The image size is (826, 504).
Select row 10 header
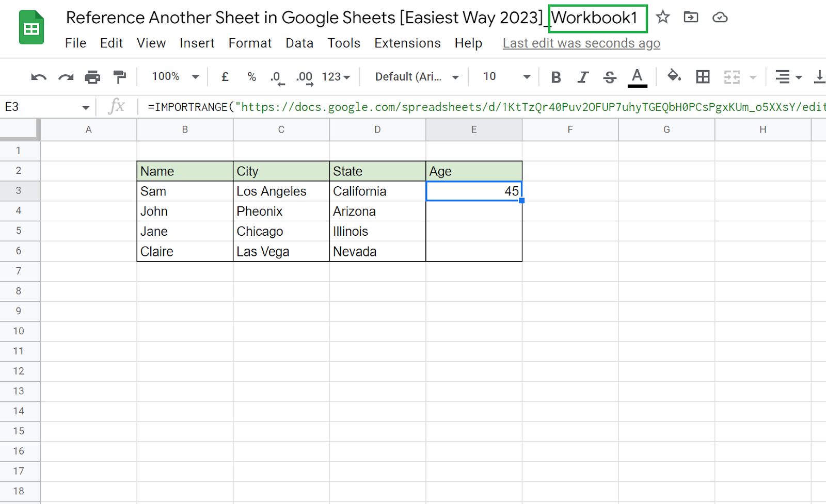tap(20, 331)
